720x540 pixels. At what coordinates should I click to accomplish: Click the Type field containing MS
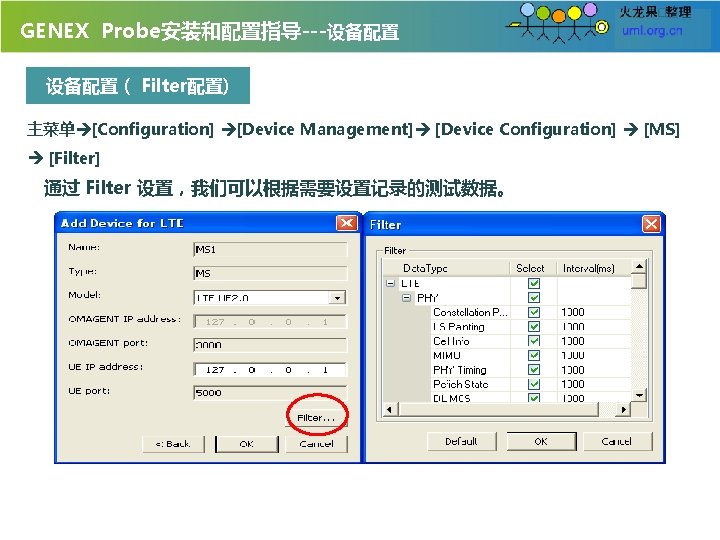click(270, 273)
